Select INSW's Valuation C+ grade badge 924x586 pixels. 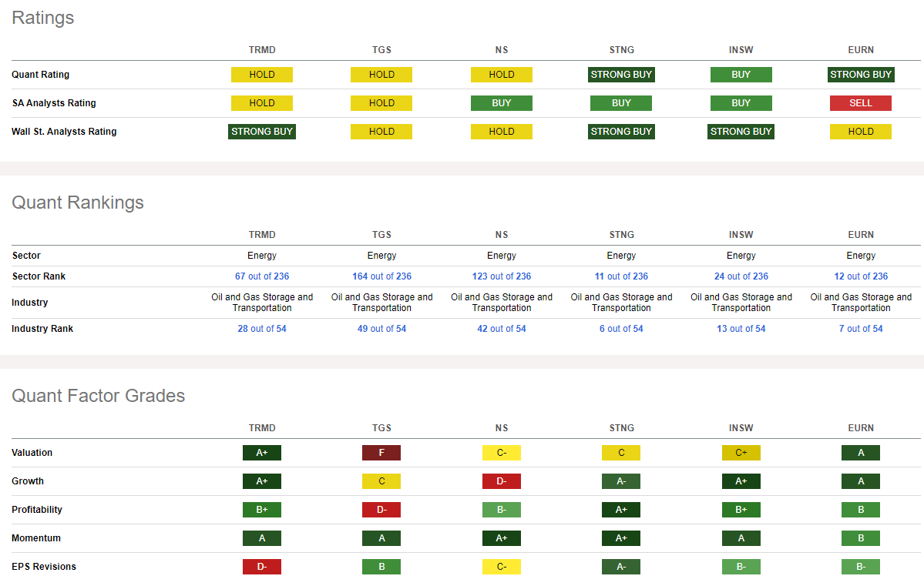741,453
